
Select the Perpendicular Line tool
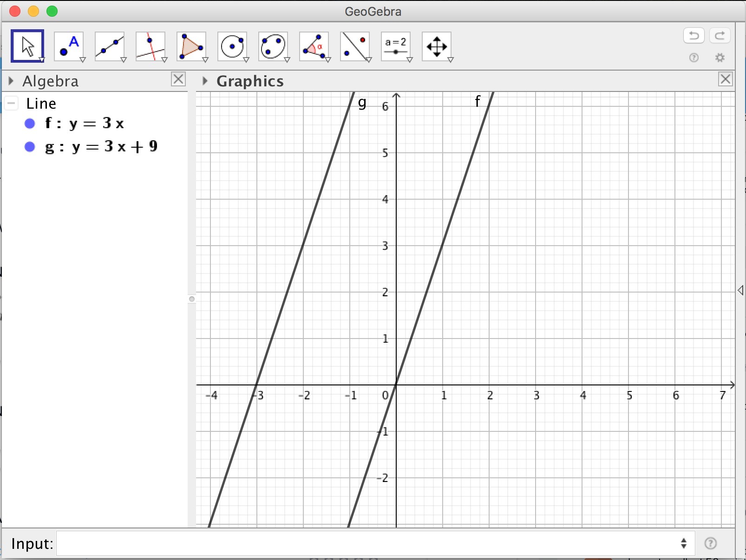(x=151, y=46)
